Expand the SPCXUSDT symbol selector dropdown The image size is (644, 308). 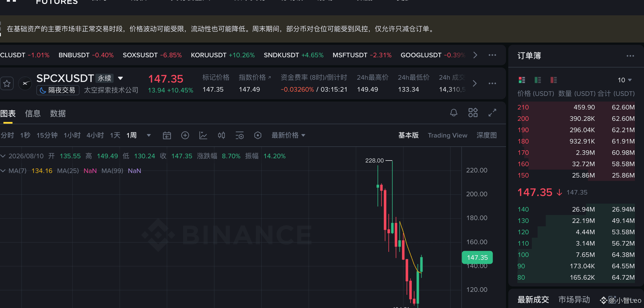pyautogui.click(x=120, y=78)
